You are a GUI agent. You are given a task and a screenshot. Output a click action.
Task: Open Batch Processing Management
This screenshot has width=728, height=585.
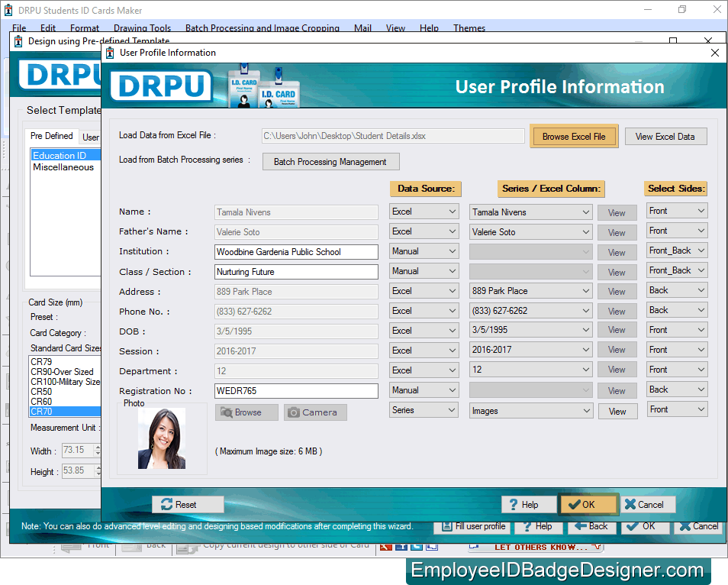[330, 162]
